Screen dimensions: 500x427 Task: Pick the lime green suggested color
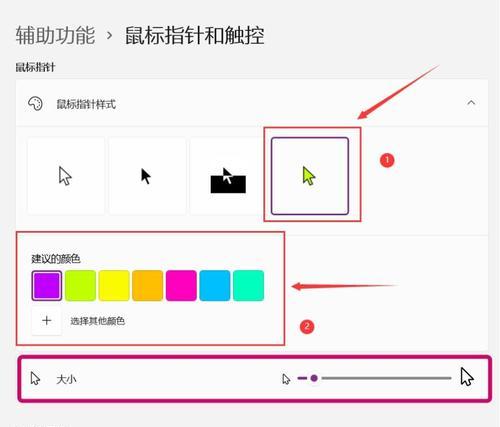[x=80, y=286]
